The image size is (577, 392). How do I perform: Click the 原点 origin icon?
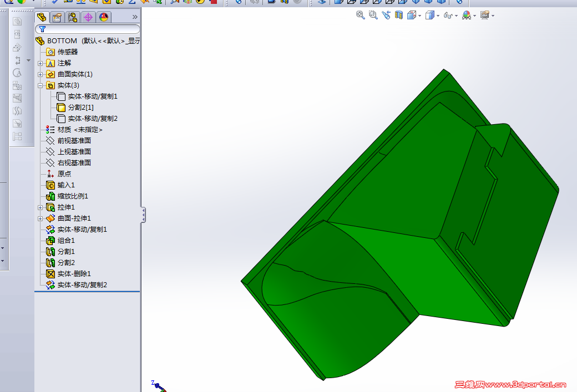click(50, 174)
